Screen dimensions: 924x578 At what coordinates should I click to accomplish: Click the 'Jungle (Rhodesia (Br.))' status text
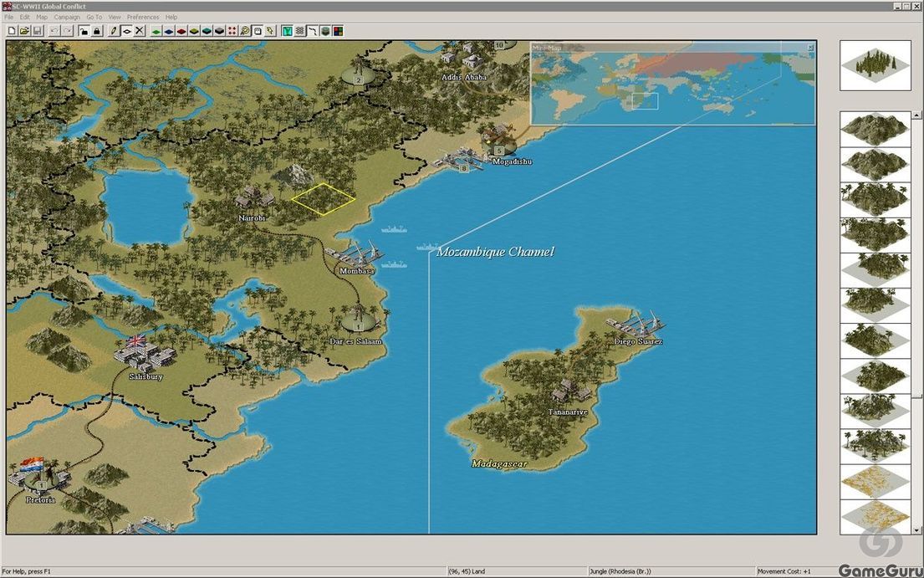(x=620, y=571)
